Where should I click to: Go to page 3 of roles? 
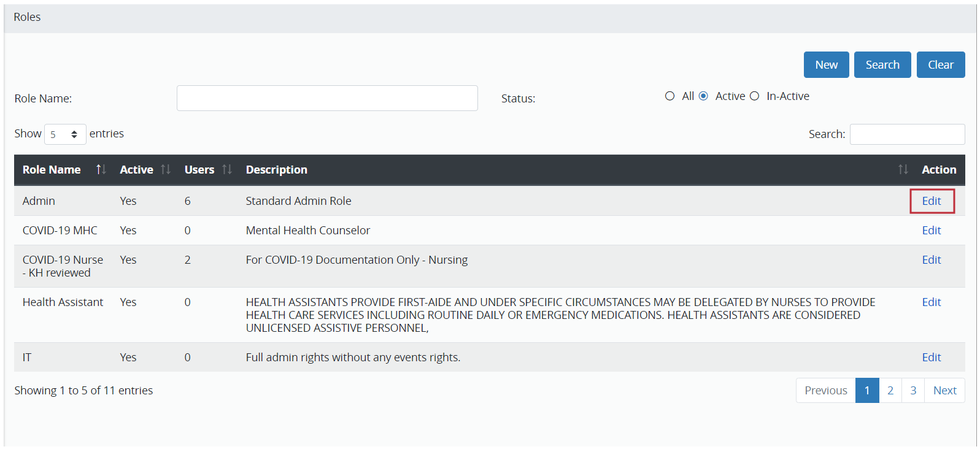(x=913, y=391)
